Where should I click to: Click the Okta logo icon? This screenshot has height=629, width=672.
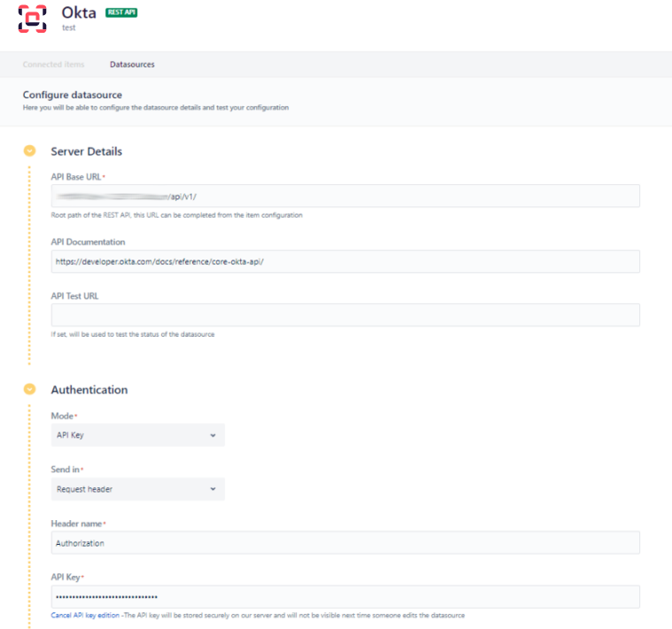coord(33,19)
